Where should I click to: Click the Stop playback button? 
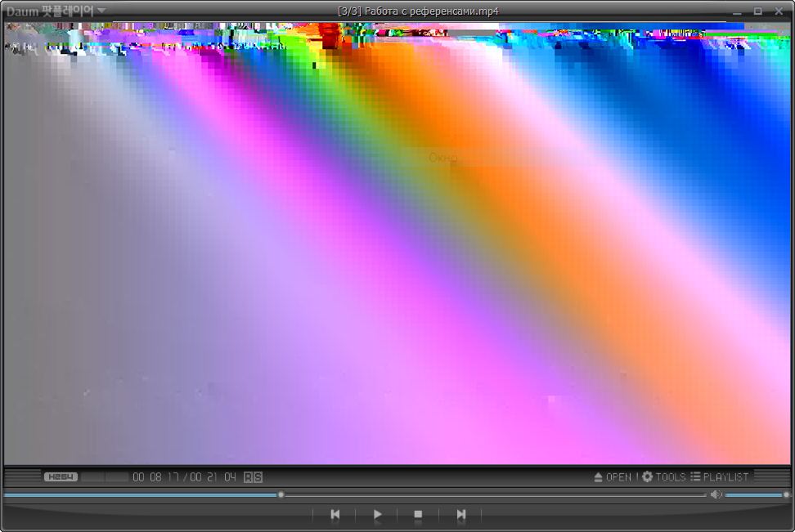[418, 515]
